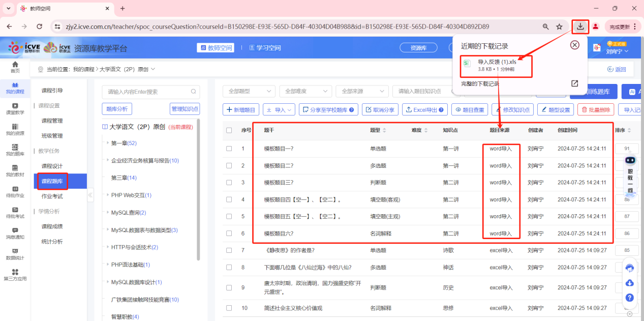644x321 pixels.
Task: Open 课堂教学 in the left sidebar
Action: (x=15, y=109)
